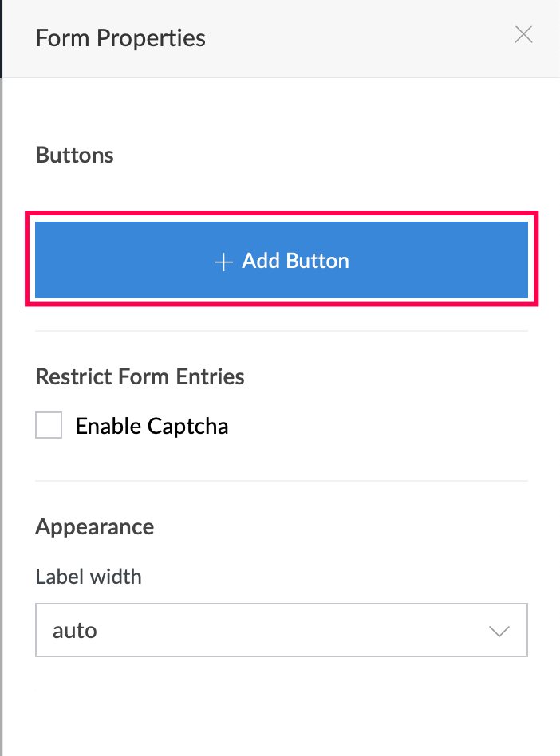Click empty space below Label width dropdown
The height and width of the screenshot is (756, 560).
pyautogui.click(x=281, y=706)
